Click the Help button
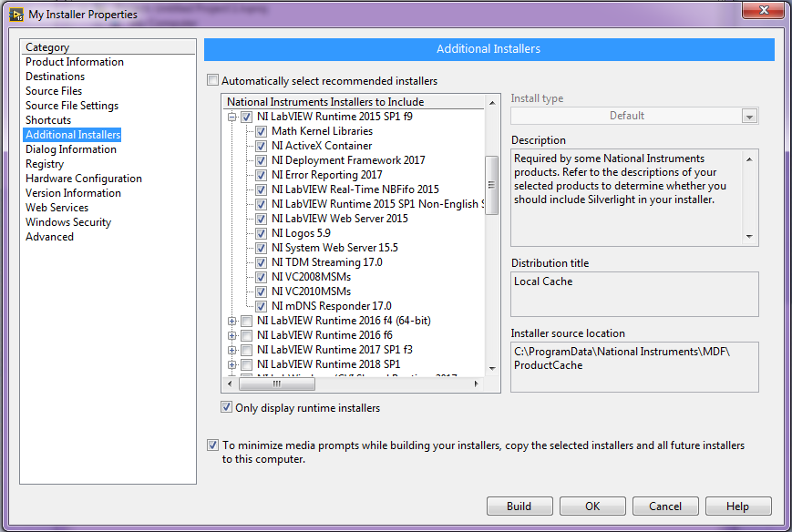 pos(738,506)
